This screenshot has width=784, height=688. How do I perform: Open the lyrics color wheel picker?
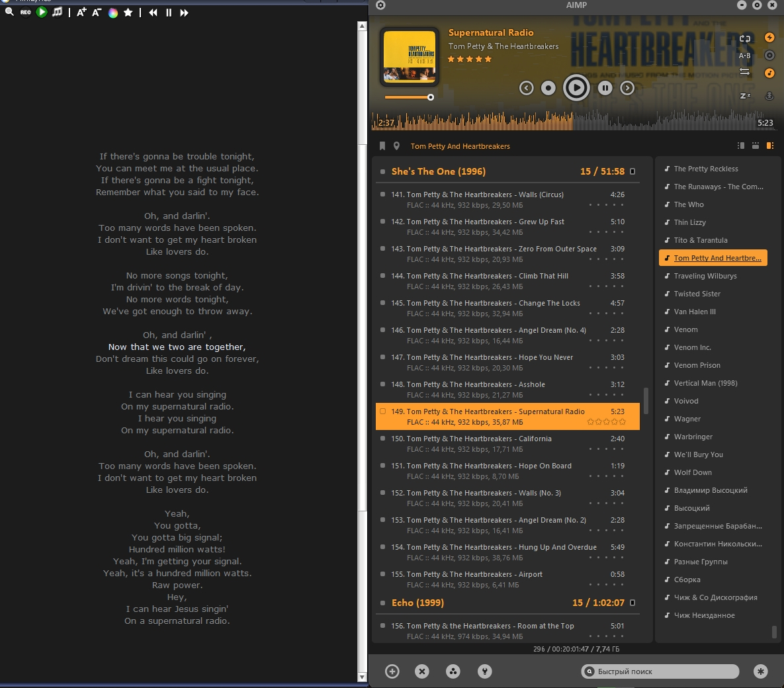click(x=113, y=13)
